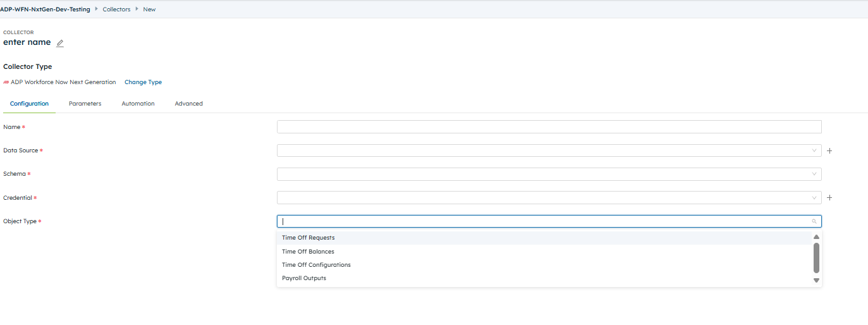Select the Configuration tab
Viewport: 868px width, 325px height.
tap(29, 104)
